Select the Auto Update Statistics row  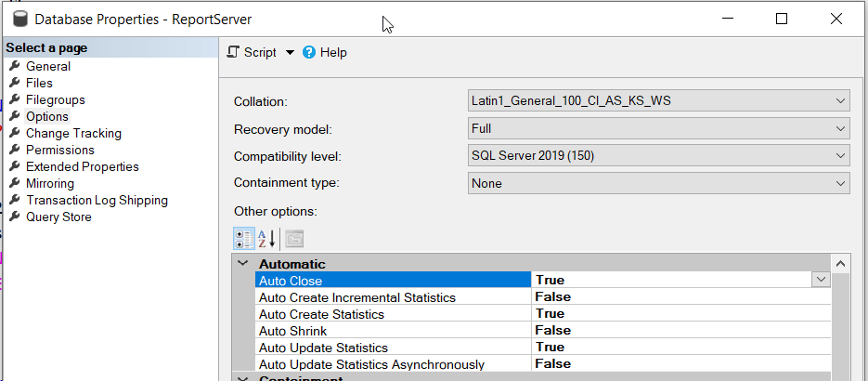click(542, 348)
